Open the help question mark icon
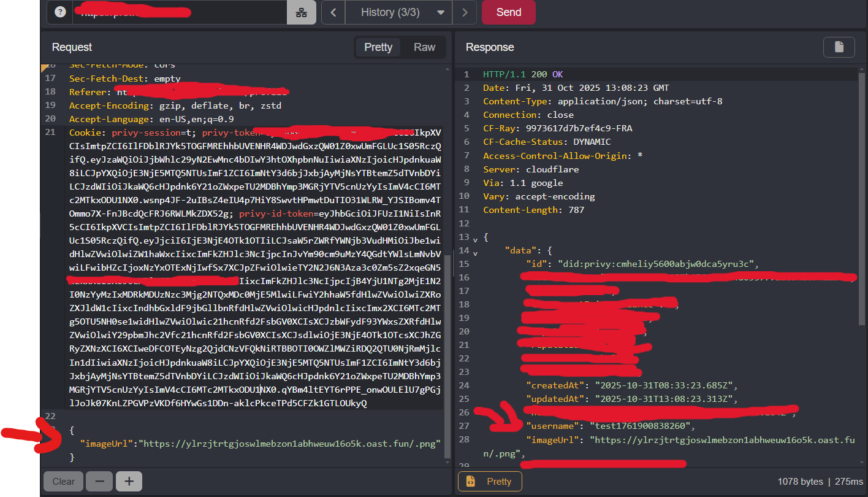This screenshot has height=497, width=868. coord(59,12)
